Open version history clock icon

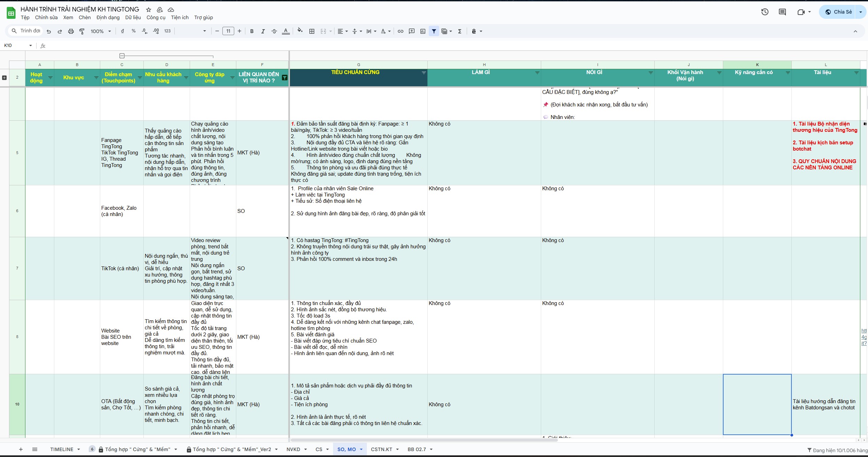[765, 12]
